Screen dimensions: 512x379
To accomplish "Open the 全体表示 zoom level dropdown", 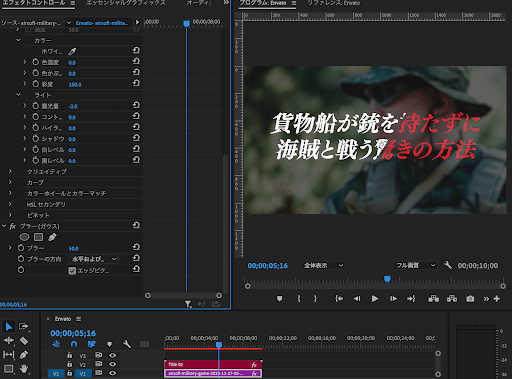I will pyautogui.click(x=323, y=265).
